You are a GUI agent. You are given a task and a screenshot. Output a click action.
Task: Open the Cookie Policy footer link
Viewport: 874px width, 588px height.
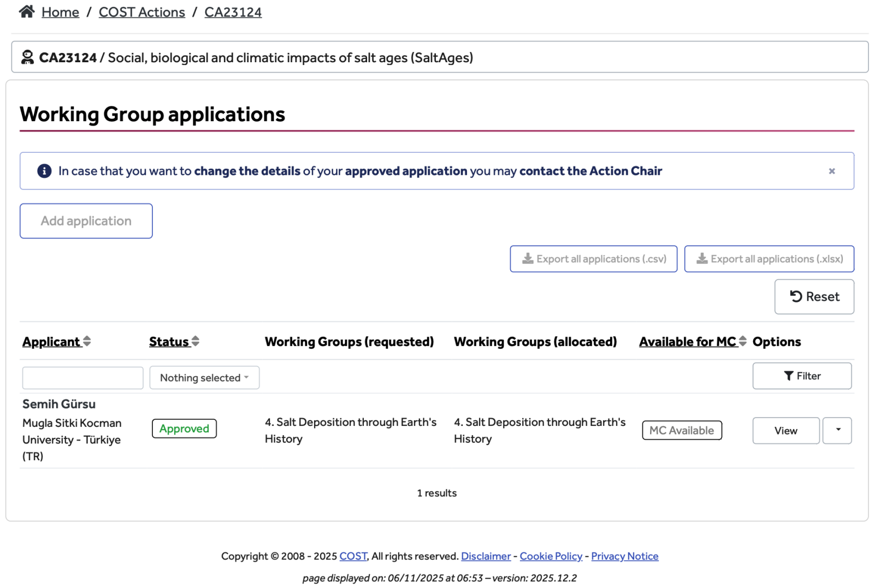click(x=551, y=556)
